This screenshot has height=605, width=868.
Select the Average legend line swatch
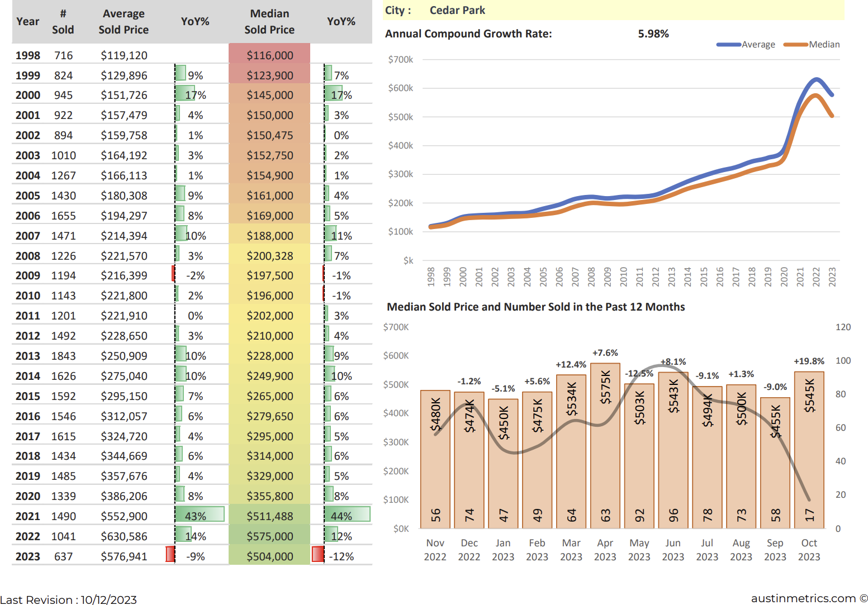point(728,45)
